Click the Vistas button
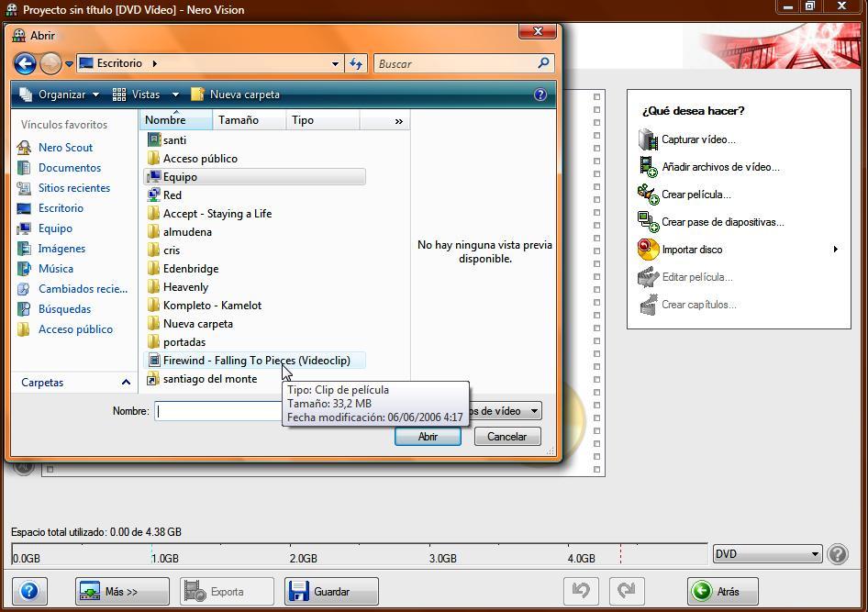 [x=136, y=95]
